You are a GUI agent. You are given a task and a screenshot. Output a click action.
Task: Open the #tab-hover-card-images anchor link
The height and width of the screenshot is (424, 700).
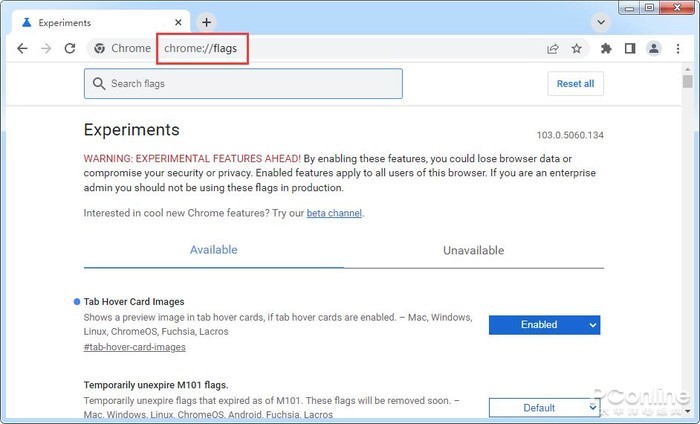[x=134, y=347]
